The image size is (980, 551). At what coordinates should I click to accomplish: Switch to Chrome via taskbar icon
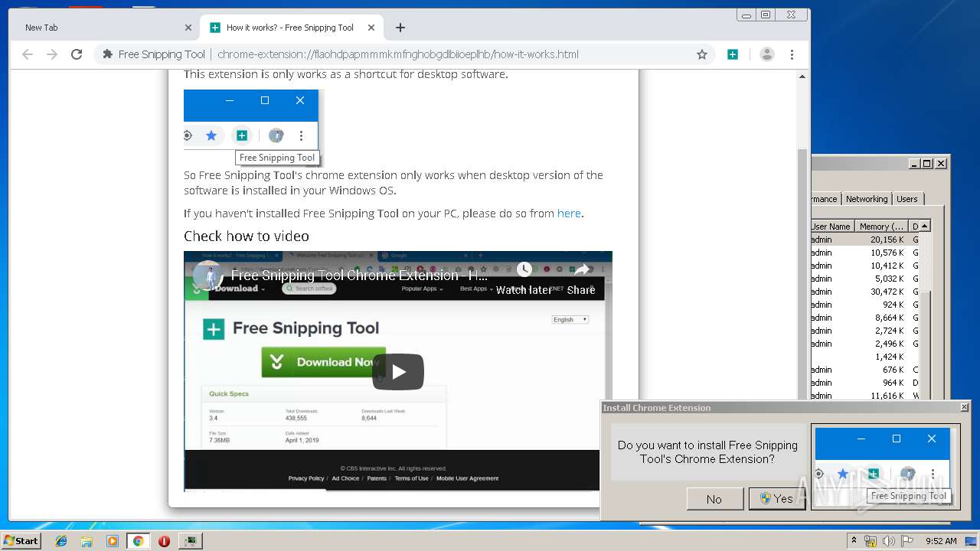click(x=139, y=541)
